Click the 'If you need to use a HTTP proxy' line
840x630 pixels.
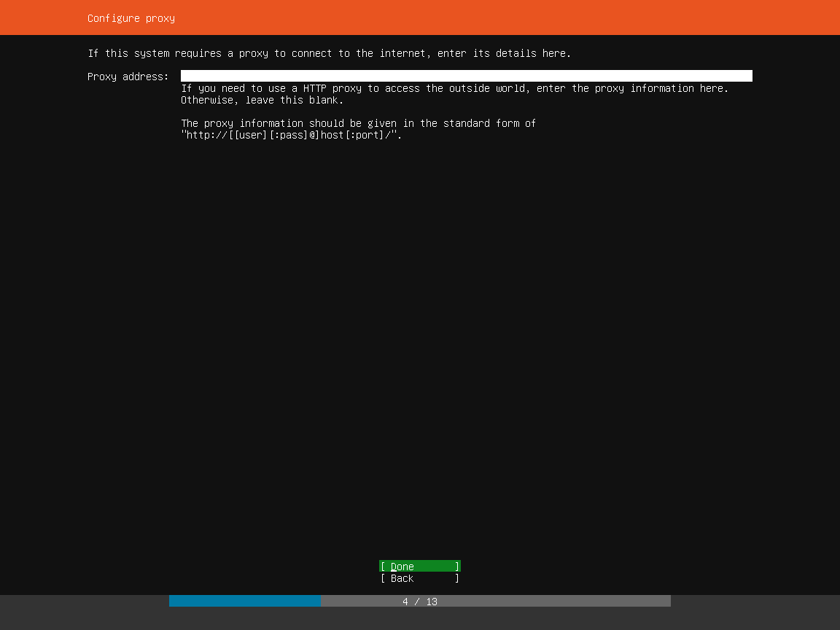coord(455,88)
